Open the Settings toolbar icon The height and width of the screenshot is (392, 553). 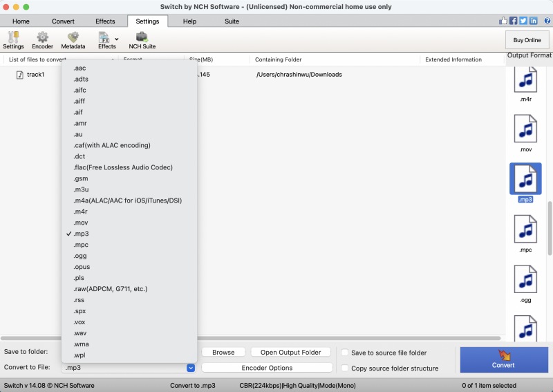[x=13, y=40]
